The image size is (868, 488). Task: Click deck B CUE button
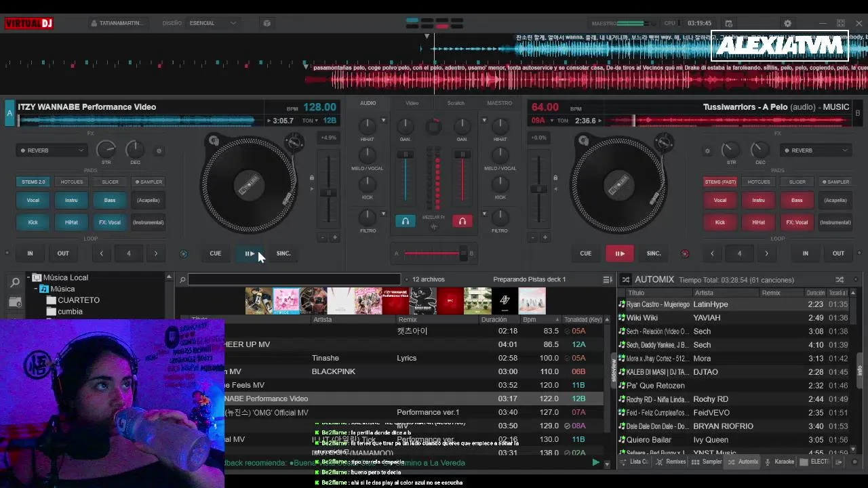coord(586,253)
